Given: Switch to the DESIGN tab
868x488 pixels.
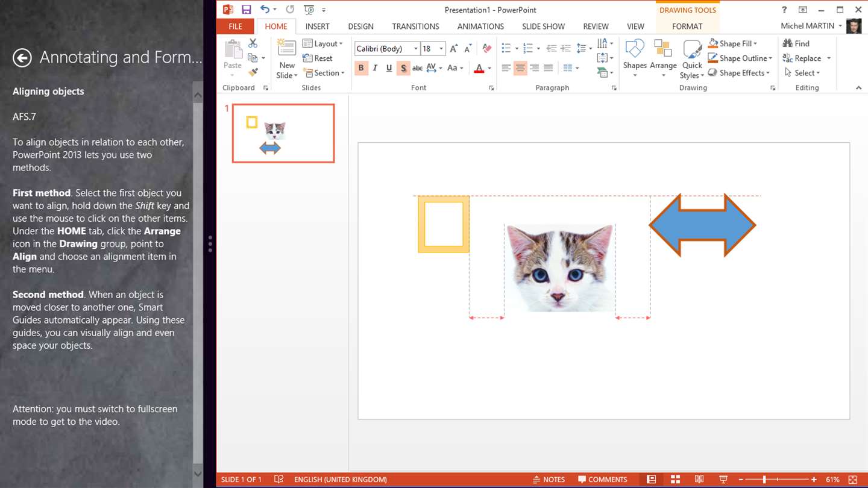Looking at the screenshot, I should point(360,27).
